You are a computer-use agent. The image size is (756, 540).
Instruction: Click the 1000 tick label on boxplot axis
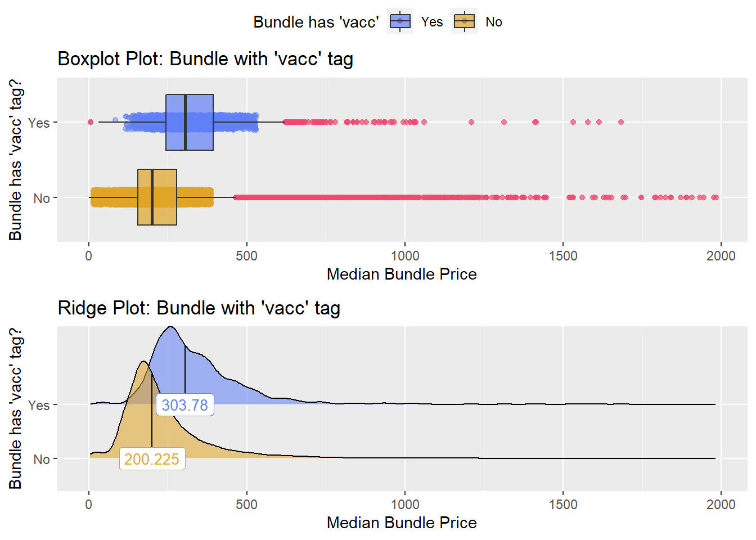[405, 256]
